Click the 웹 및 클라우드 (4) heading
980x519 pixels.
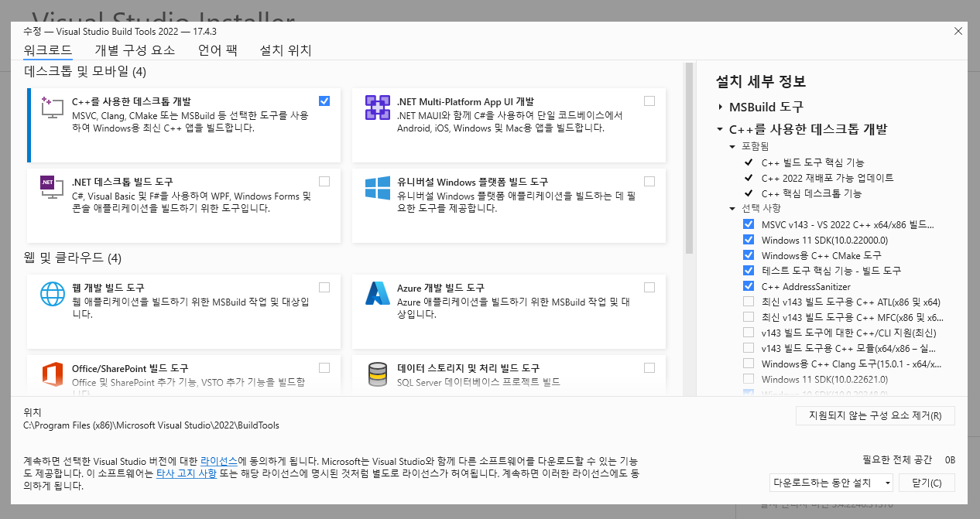(x=73, y=258)
